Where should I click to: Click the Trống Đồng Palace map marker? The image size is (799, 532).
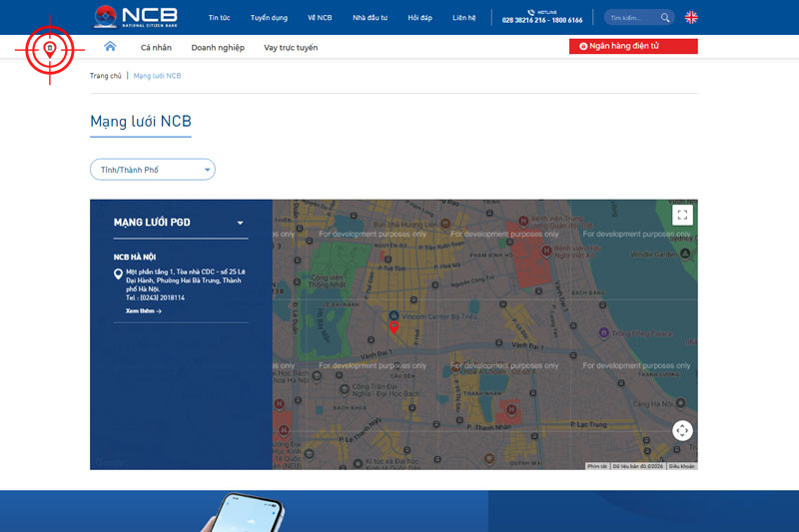tap(604, 333)
